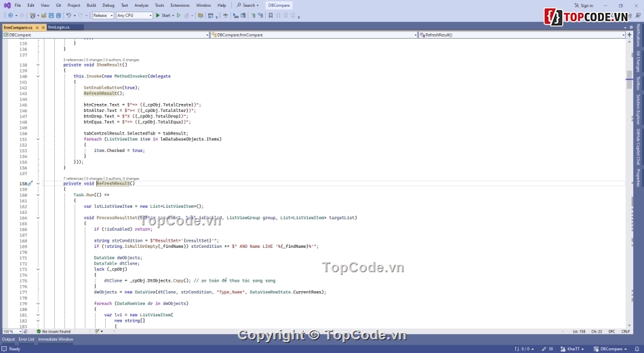Open the Solution Explorer side tab
The image size is (644, 353).
[639, 109]
